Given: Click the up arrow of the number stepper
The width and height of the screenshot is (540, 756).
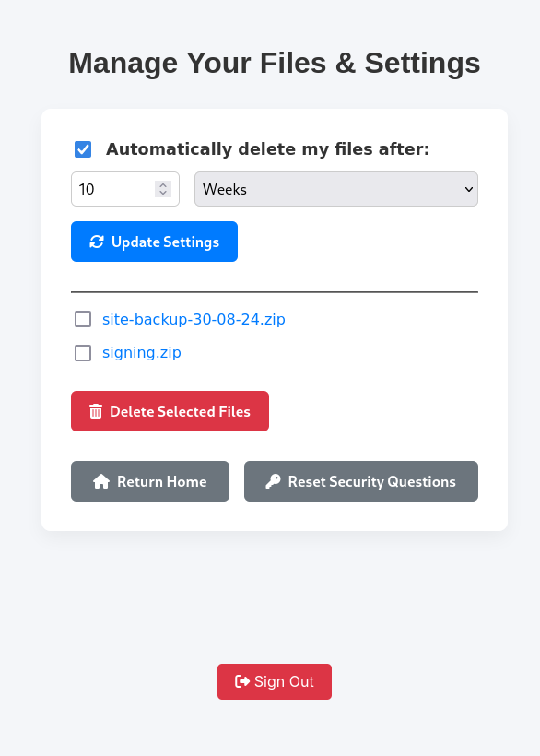Looking at the screenshot, I should (163, 183).
